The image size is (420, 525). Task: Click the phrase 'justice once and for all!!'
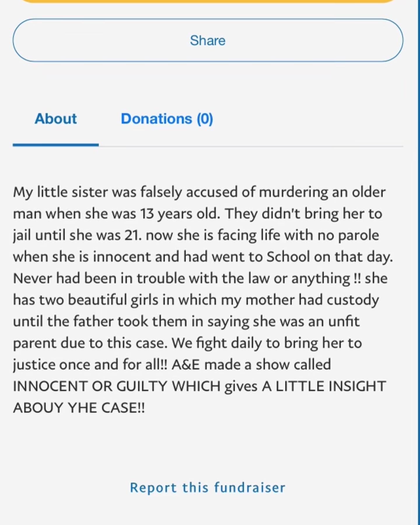(90, 365)
